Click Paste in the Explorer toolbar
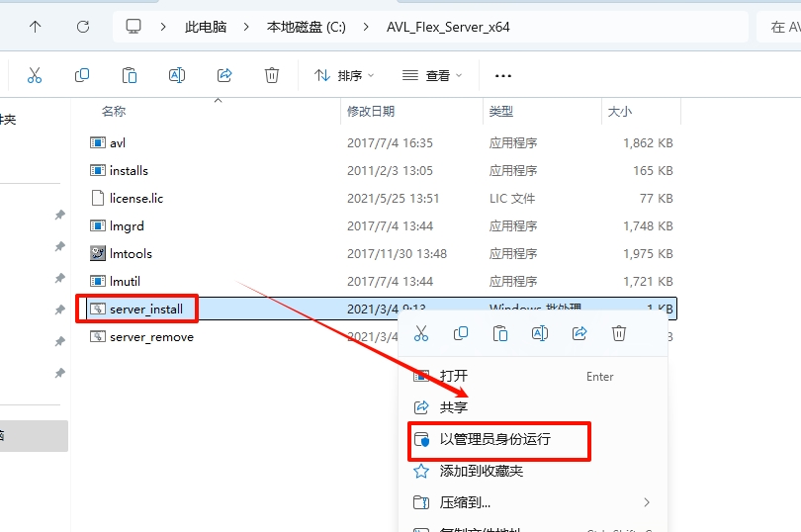 click(130, 75)
